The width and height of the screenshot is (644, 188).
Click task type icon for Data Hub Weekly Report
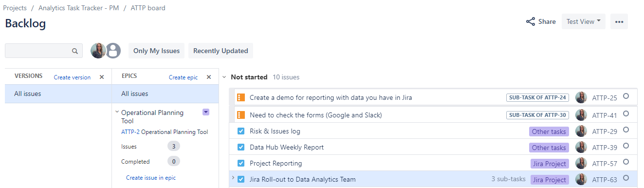tap(240, 147)
